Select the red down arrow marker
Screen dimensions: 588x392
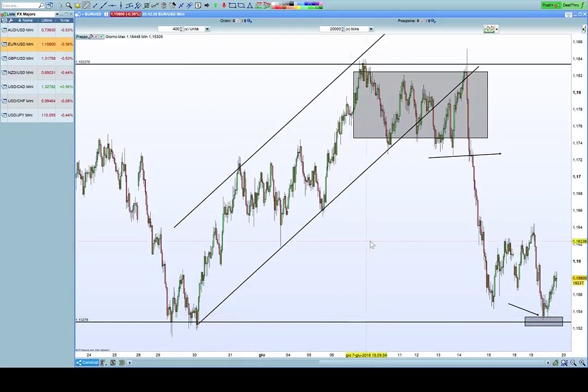coord(224,5)
